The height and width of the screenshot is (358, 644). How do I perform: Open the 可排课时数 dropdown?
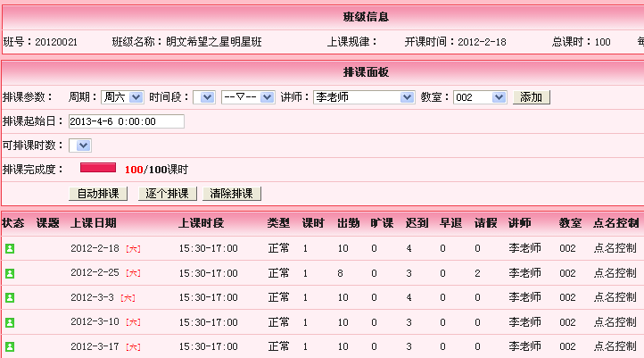(80, 146)
